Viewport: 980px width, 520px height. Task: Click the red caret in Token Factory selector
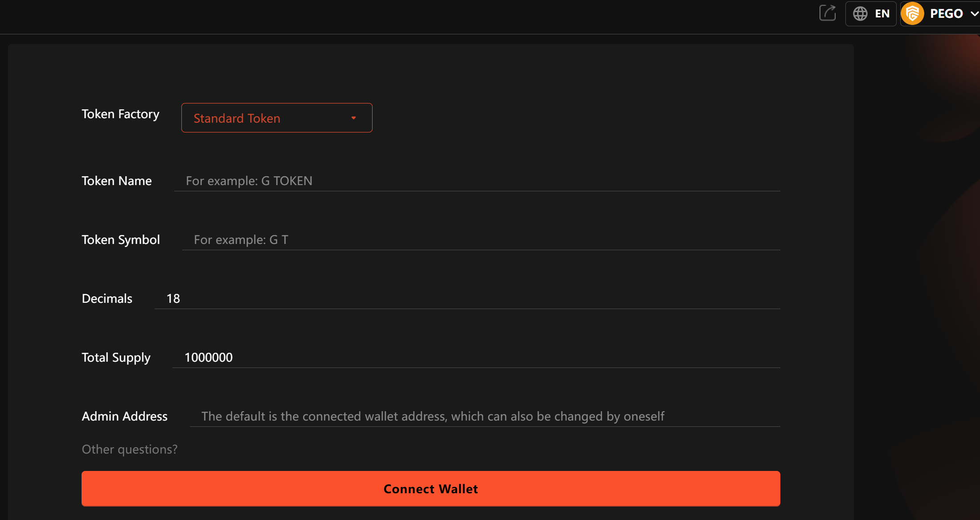353,118
